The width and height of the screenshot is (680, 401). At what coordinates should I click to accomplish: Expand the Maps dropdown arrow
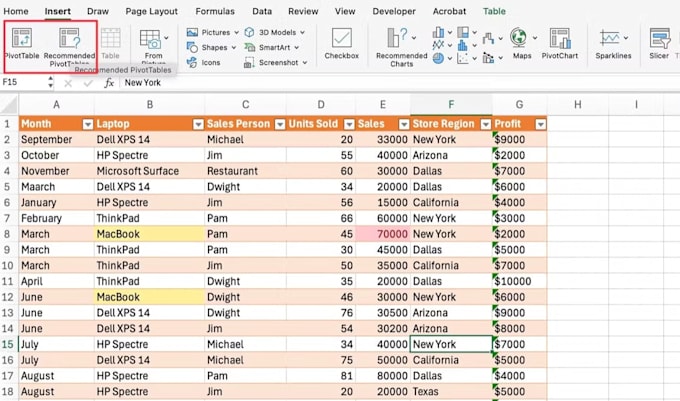click(535, 38)
